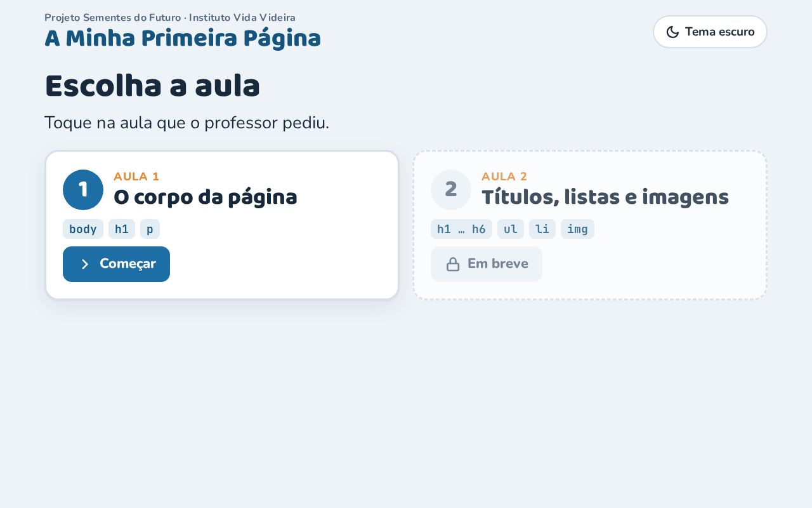Click the padlock icon beside Em breve

coord(453,264)
